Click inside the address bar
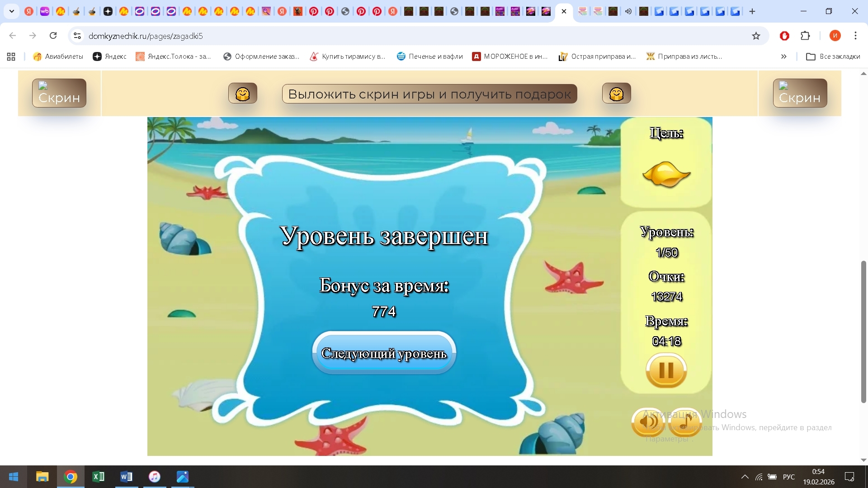This screenshot has width=868, height=488. pyautogui.click(x=271, y=36)
